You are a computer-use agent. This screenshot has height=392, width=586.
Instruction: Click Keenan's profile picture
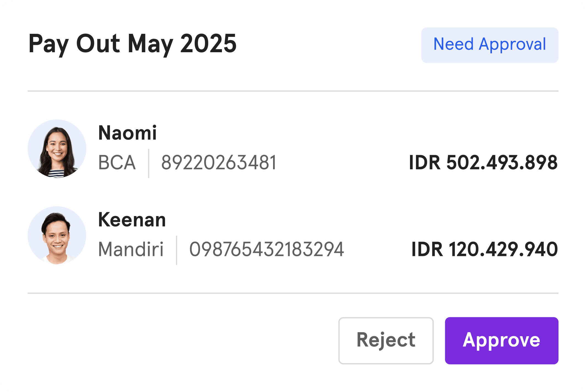tap(56, 236)
